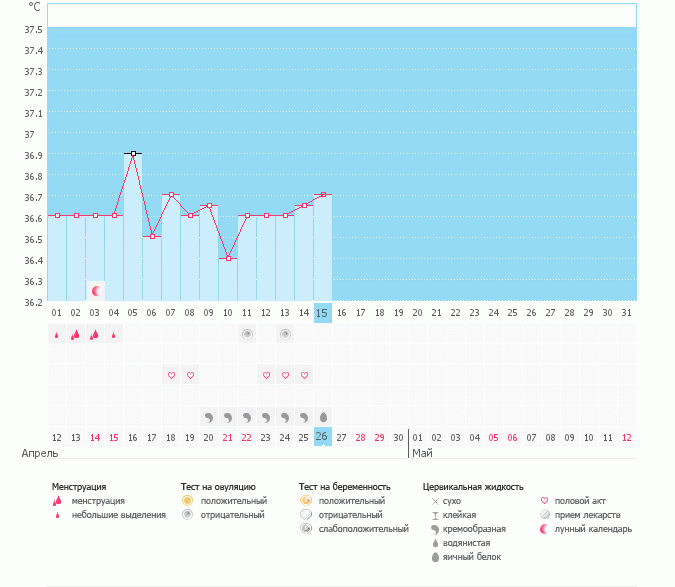Click the lowest temperature point on day 10
Viewport: 675px width, 587px height.
(x=228, y=258)
